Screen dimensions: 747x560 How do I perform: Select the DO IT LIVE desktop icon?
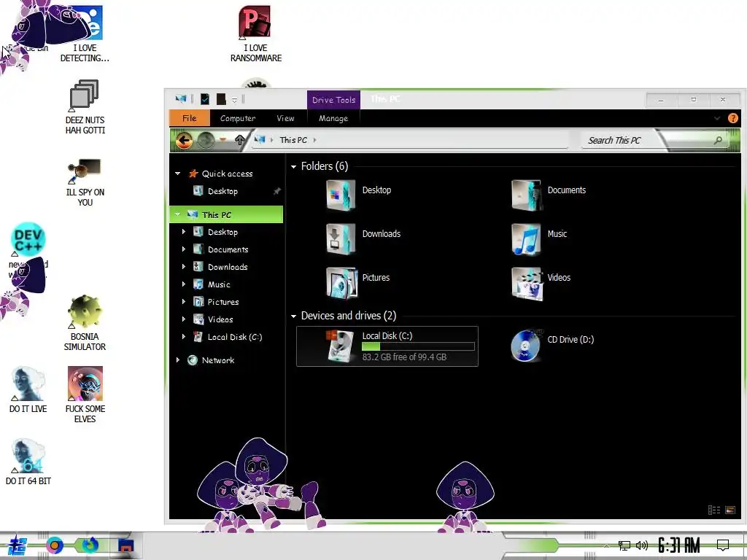tap(28, 389)
